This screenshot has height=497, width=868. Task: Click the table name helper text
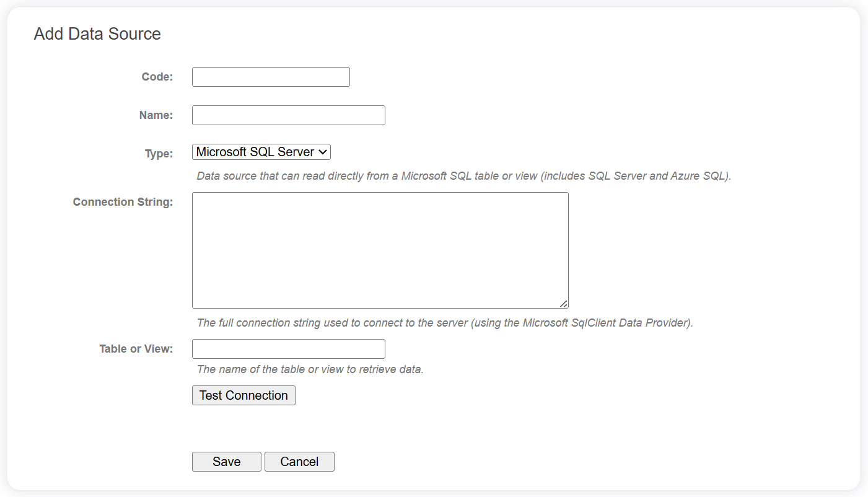pyautogui.click(x=309, y=369)
